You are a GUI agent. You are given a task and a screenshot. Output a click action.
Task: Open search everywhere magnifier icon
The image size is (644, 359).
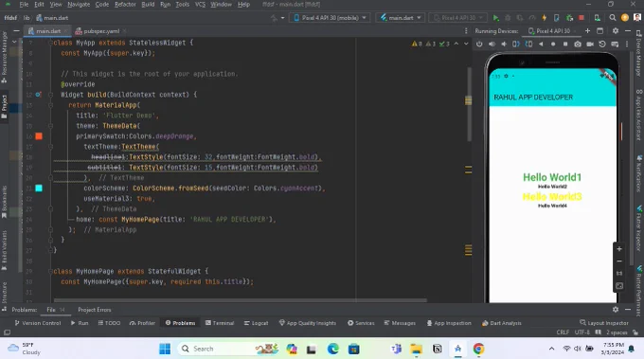613,18
